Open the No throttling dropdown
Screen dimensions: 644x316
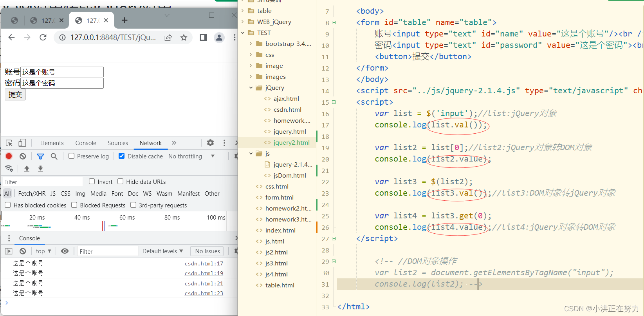[x=191, y=156]
